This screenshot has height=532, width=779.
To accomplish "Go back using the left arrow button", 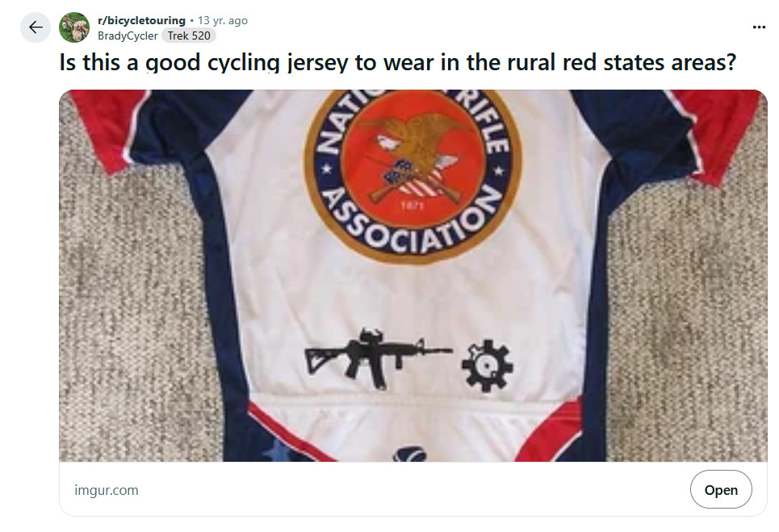I will pyautogui.click(x=36, y=27).
